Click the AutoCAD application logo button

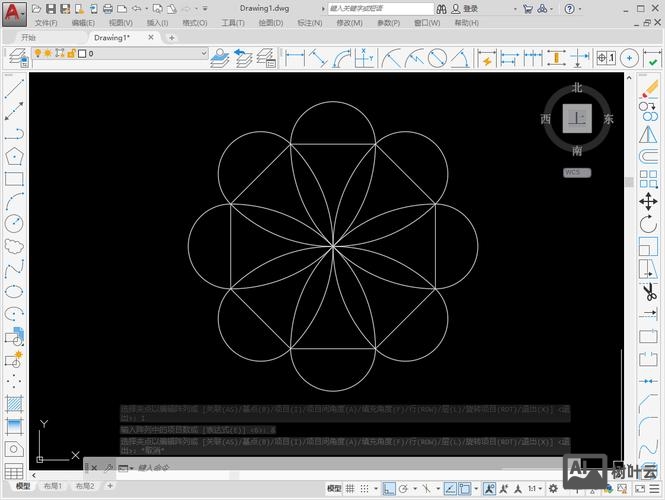click(14, 12)
